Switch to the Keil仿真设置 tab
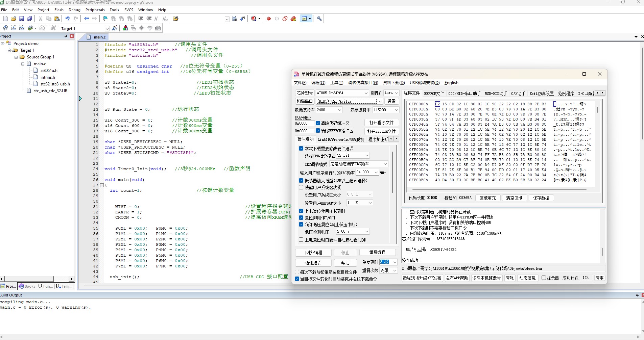This screenshot has height=340, width=644. [542, 94]
